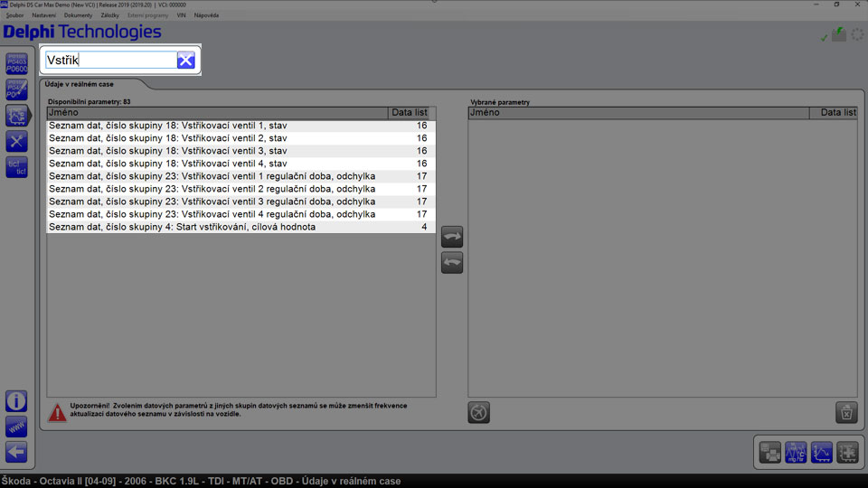Open the Dokumenty menu
868x488 pixels.
point(78,15)
